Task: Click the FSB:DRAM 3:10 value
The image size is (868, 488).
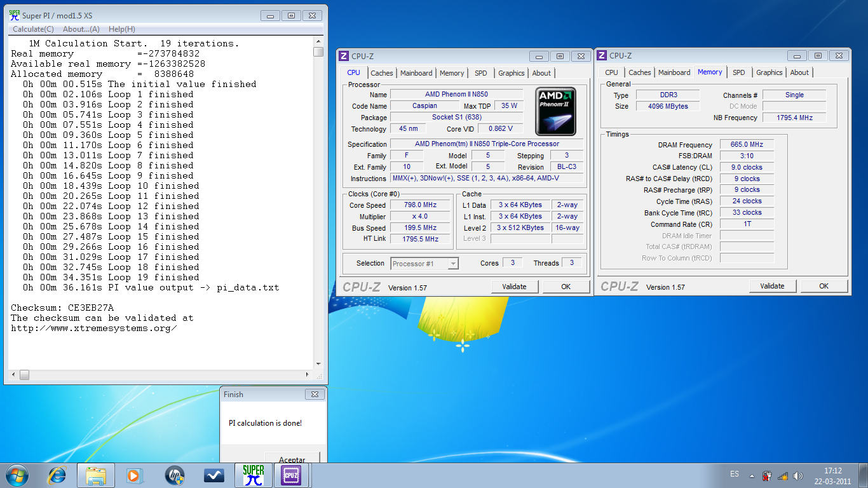Action: pyautogui.click(x=747, y=156)
